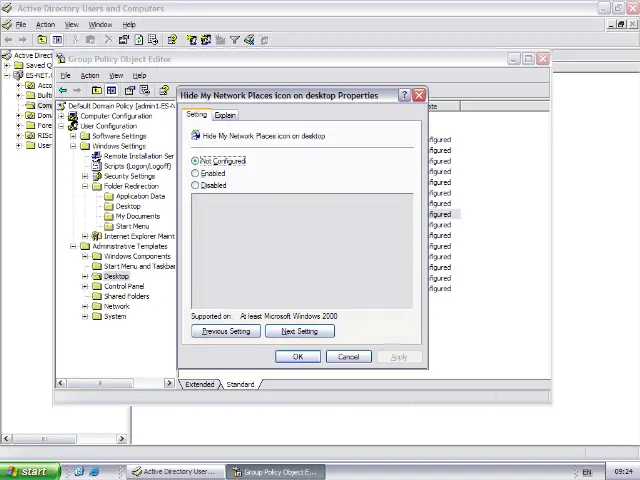This screenshot has width=640, height=480.
Task: Cancel the properties dialog
Action: click(x=349, y=357)
